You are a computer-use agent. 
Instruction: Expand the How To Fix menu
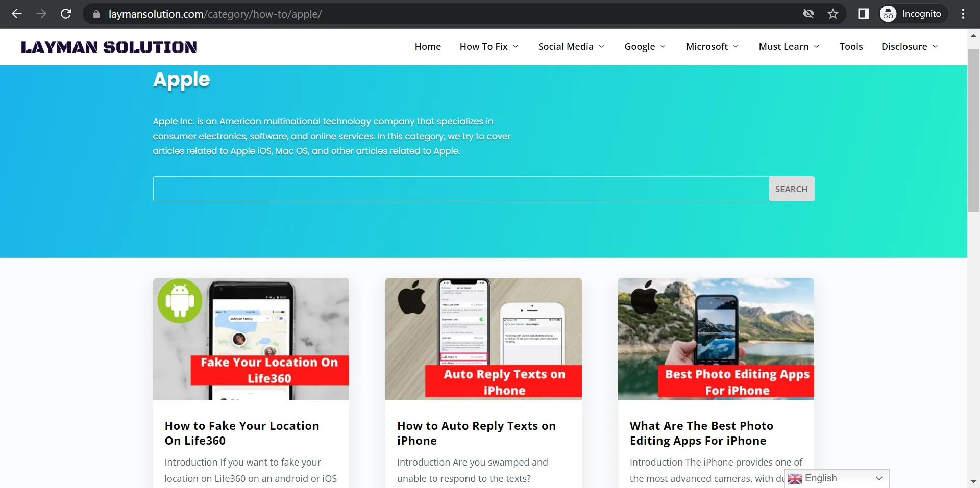488,46
